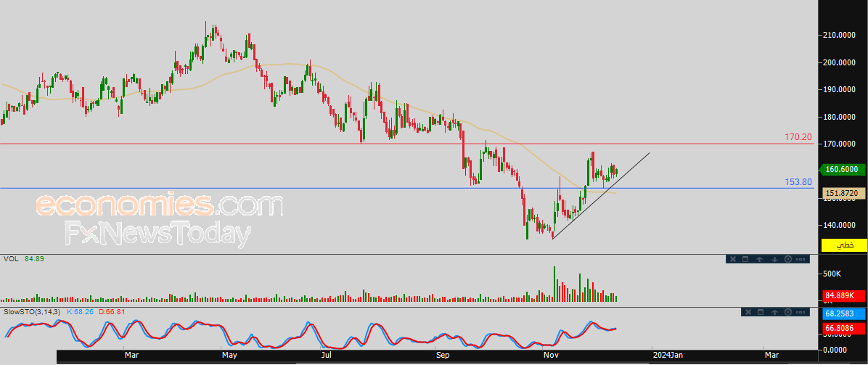The width and height of the screenshot is (868, 365).
Task: Click the SlowSTO(3,14,3) indicator title
Action: click(x=31, y=312)
